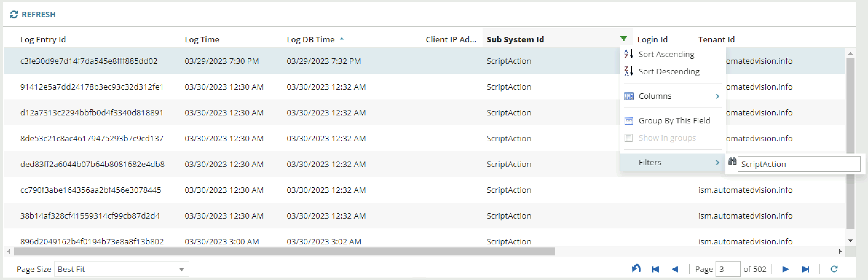Image resolution: width=868 pixels, height=280 pixels.
Task: Click the scroll down arrow of vertical scrollbar
Action: click(850, 241)
